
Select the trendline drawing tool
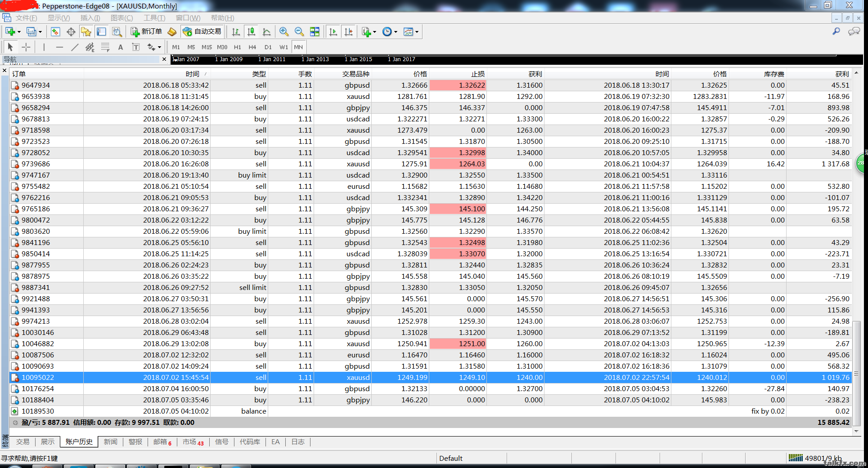[75, 47]
